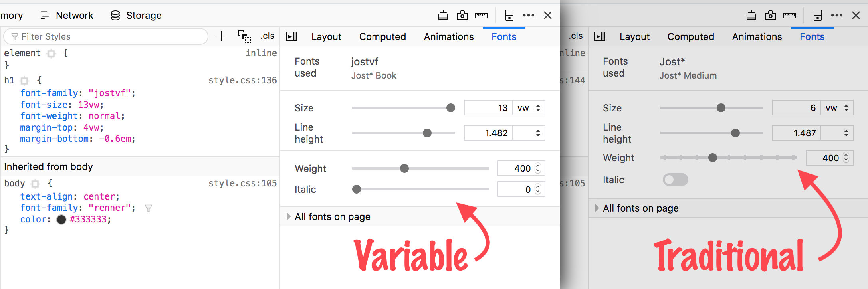Click the 13vw font-size value
The width and height of the screenshot is (868, 289).
(x=88, y=105)
